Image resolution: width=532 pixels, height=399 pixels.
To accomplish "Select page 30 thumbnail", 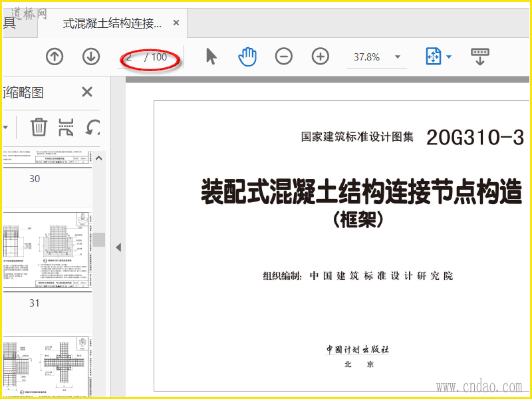I will [47, 159].
